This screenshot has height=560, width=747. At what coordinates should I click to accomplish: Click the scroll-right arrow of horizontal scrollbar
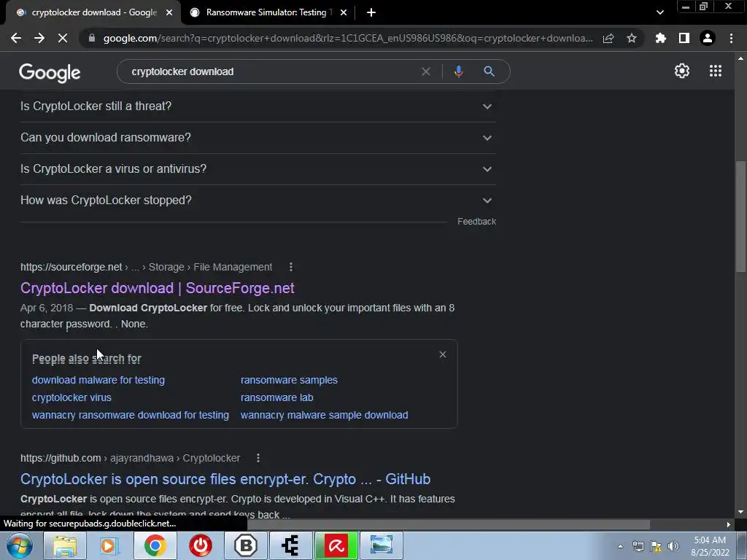729,524
